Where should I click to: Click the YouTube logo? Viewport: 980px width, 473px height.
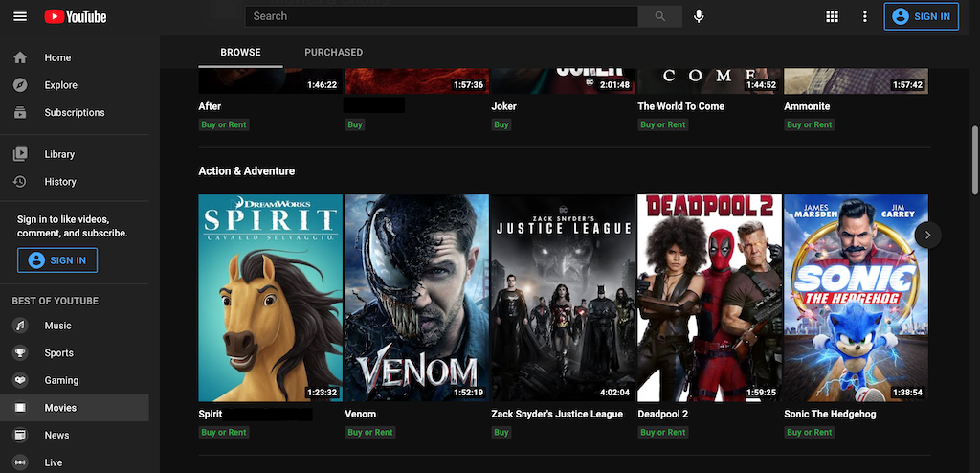point(75,16)
